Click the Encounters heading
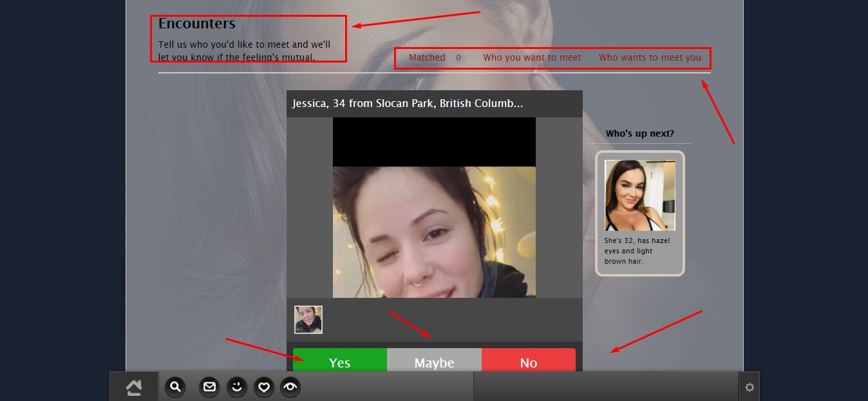This screenshot has height=401, width=868. (x=197, y=23)
